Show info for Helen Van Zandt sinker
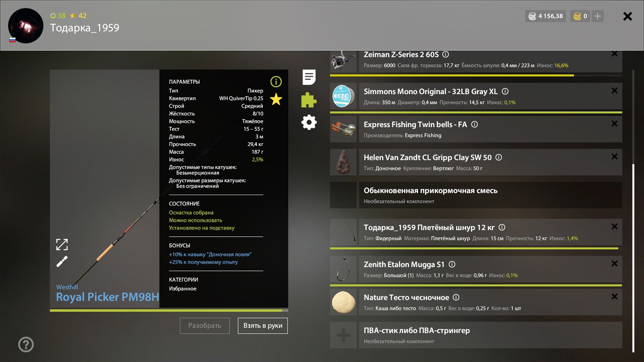 tap(499, 157)
